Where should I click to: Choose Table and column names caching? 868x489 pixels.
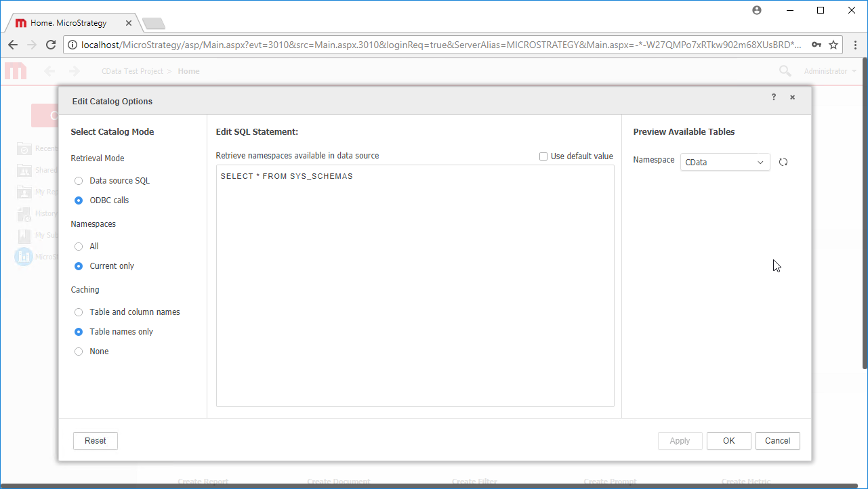(78, 312)
